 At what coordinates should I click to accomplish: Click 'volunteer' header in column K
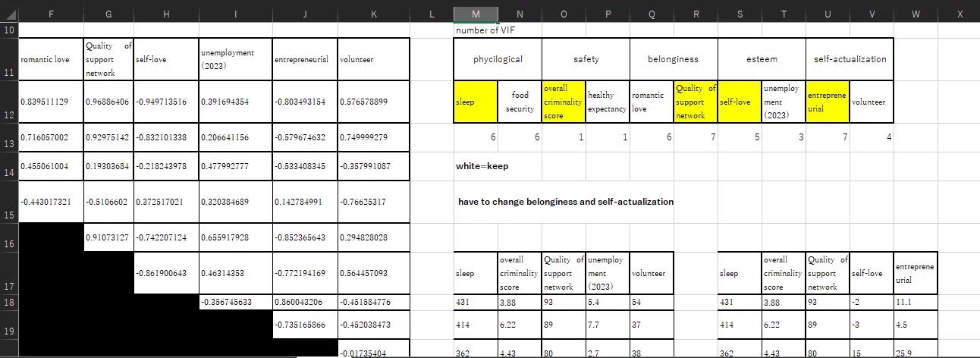point(373,58)
